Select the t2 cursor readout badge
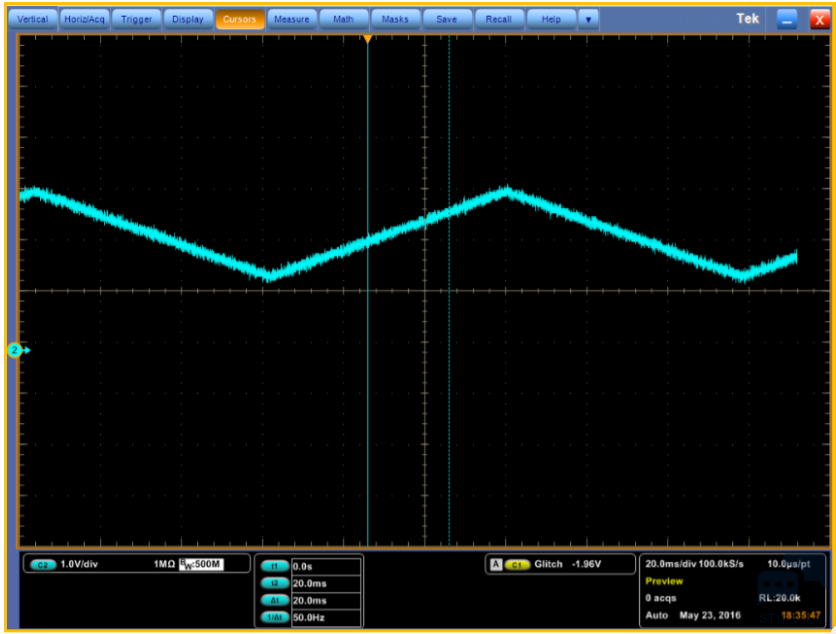The image size is (836, 634). point(273,583)
